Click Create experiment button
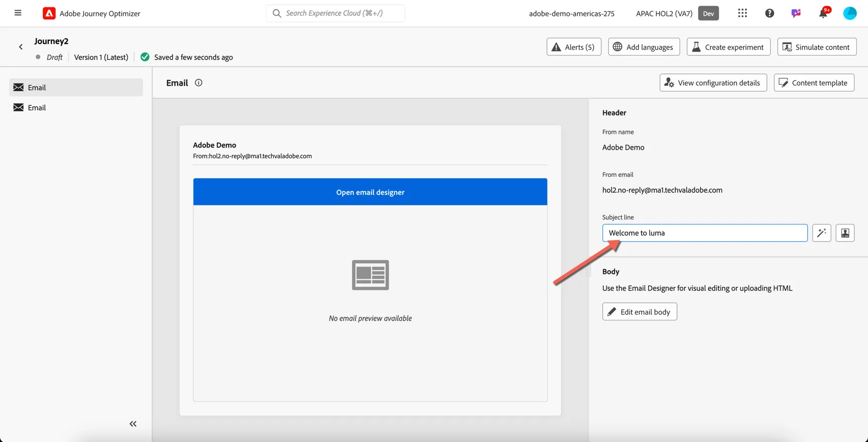 coord(728,47)
